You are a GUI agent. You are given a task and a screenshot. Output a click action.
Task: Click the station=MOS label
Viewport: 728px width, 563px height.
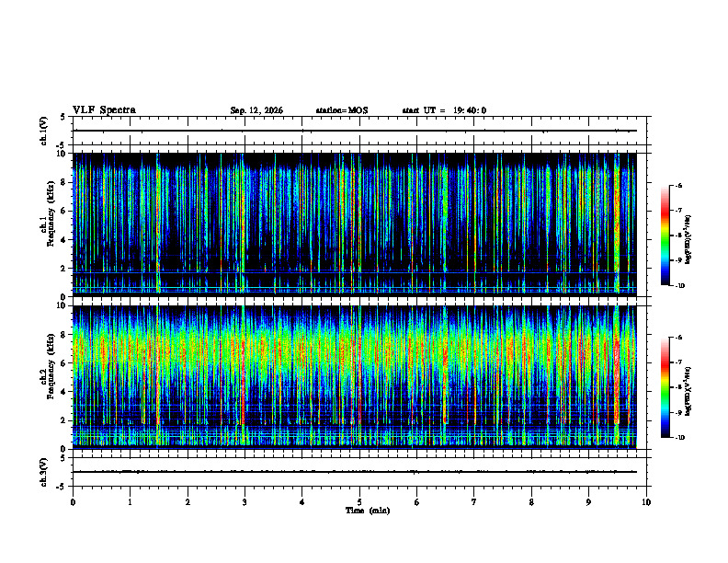click(x=342, y=110)
